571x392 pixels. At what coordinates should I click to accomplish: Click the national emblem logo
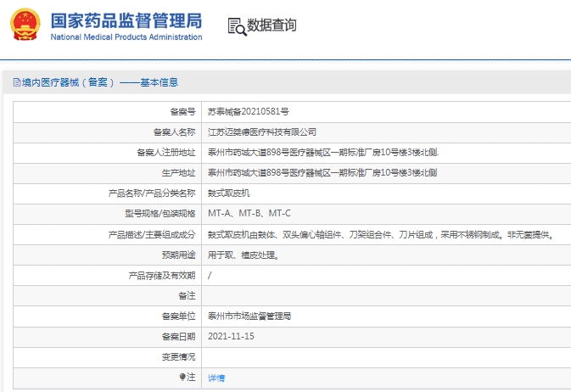point(25,24)
